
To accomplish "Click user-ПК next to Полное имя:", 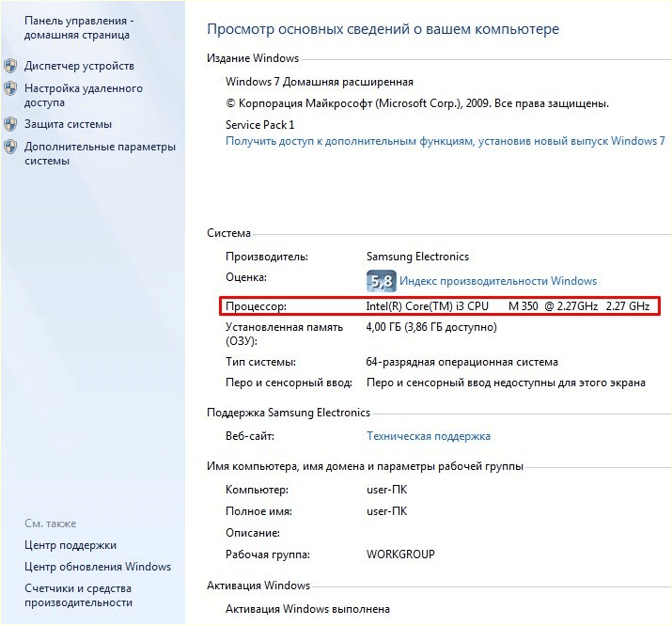I will pyautogui.click(x=386, y=511).
